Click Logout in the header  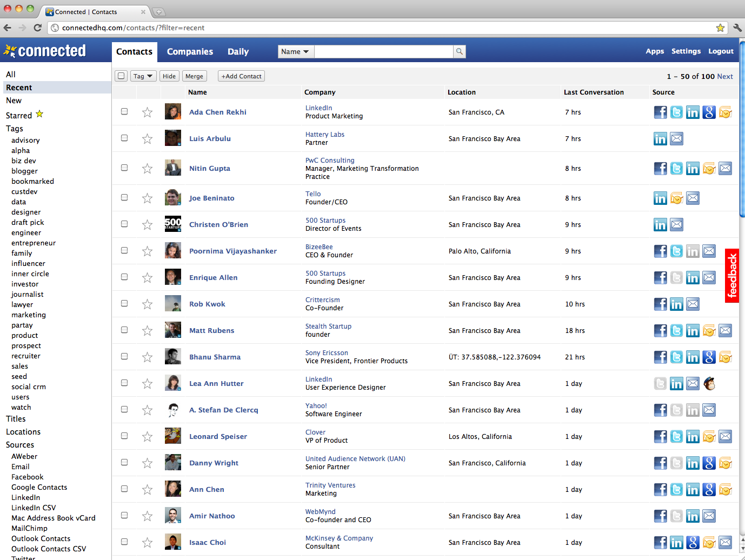pos(721,51)
